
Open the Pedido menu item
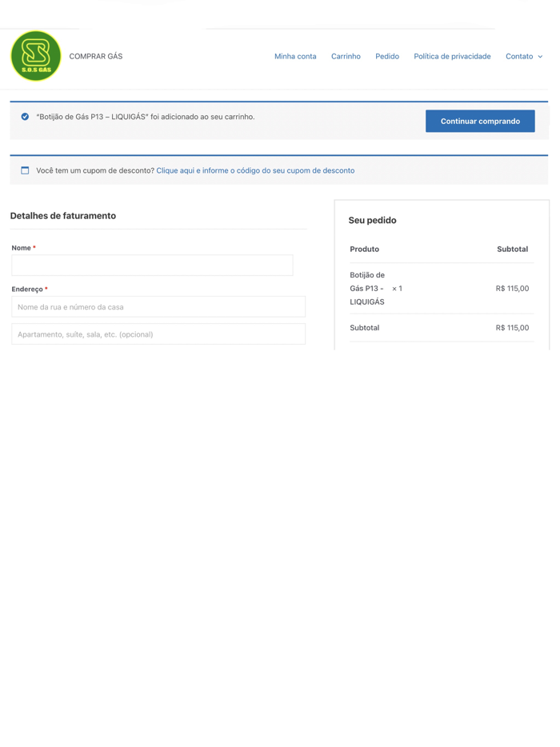tap(387, 56)
